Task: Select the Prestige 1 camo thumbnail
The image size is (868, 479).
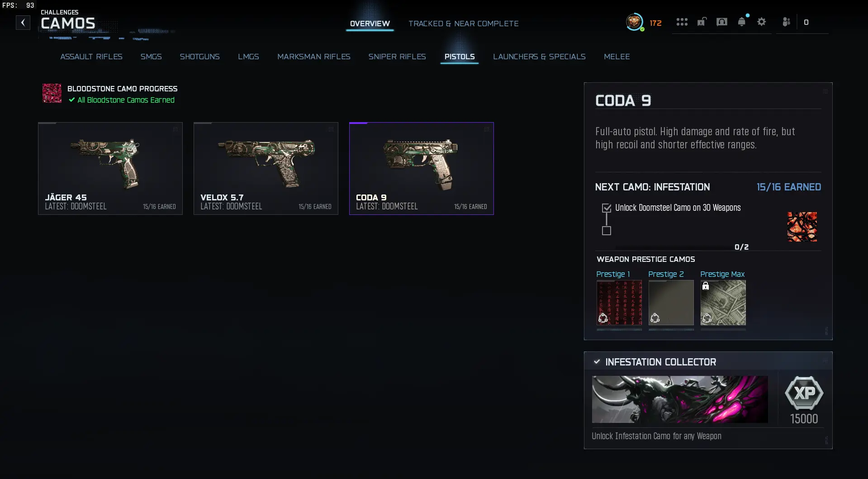Action: (619, 303)
